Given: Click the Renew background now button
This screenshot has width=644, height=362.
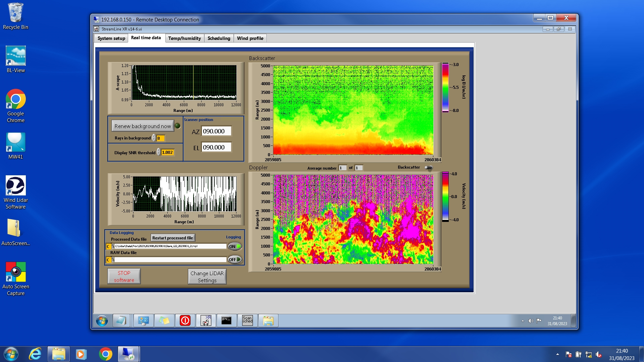Looking at the screenshot, I should [143, 126].
